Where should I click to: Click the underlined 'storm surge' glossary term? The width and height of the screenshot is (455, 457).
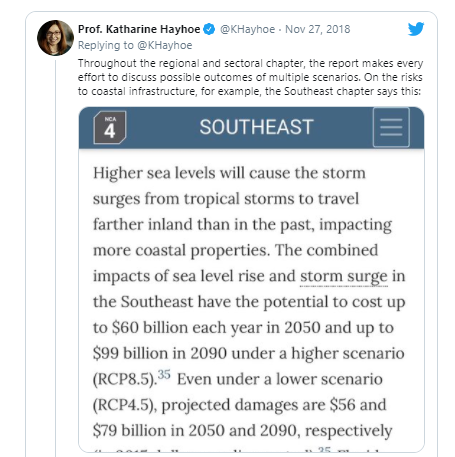pyautogui.click(x=344, y=277)
